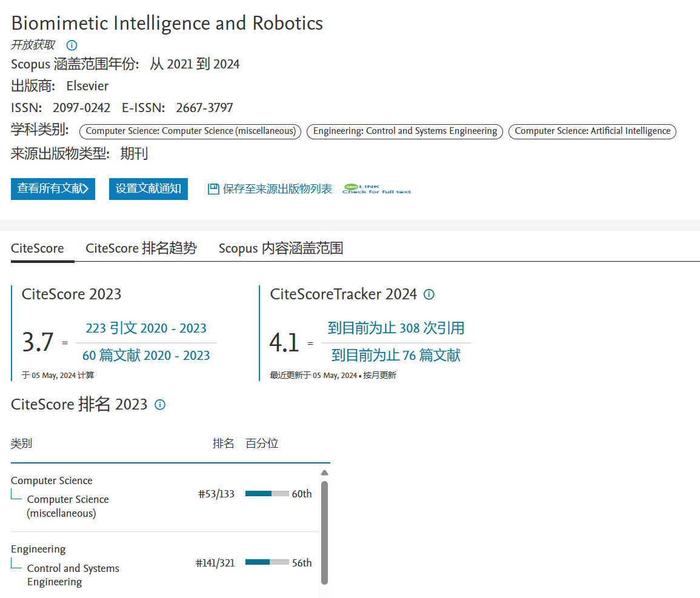The image size is (700, 598).
Task: Click the save icon before 保存至来源出版物列表
Action: 213,189
